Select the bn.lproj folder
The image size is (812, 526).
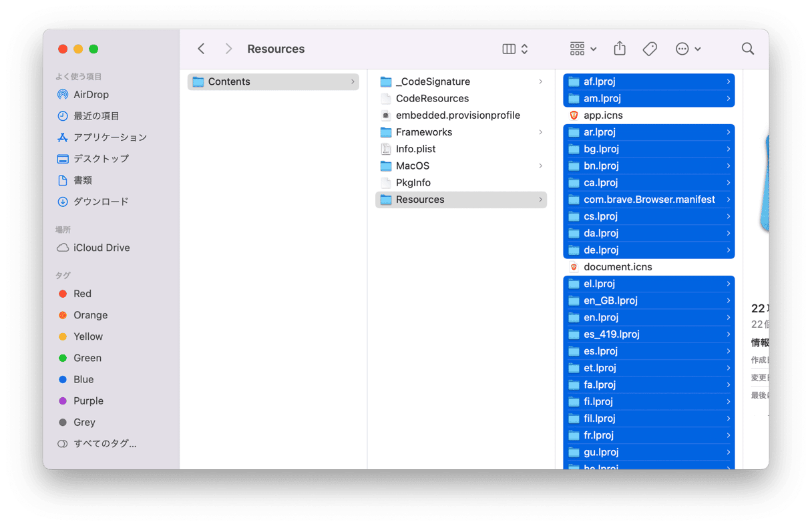tap(649, 166)
